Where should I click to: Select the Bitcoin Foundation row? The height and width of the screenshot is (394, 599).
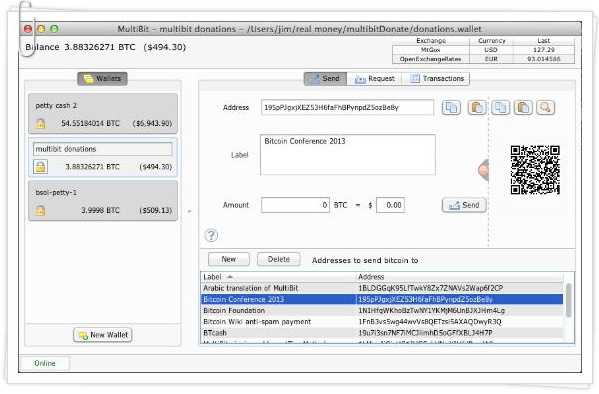[x=382, y=310]
